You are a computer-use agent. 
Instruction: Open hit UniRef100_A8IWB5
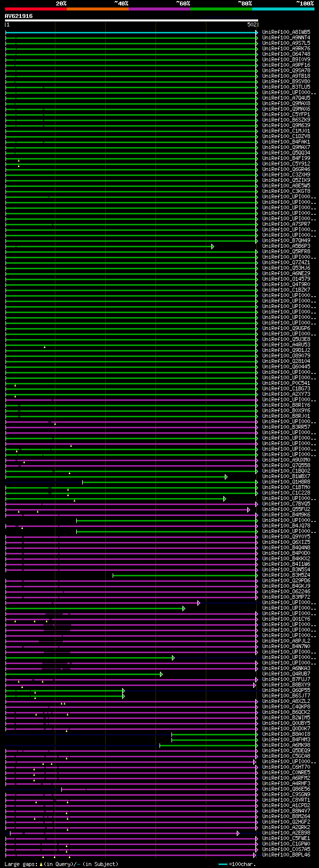(x=286, y=32)
